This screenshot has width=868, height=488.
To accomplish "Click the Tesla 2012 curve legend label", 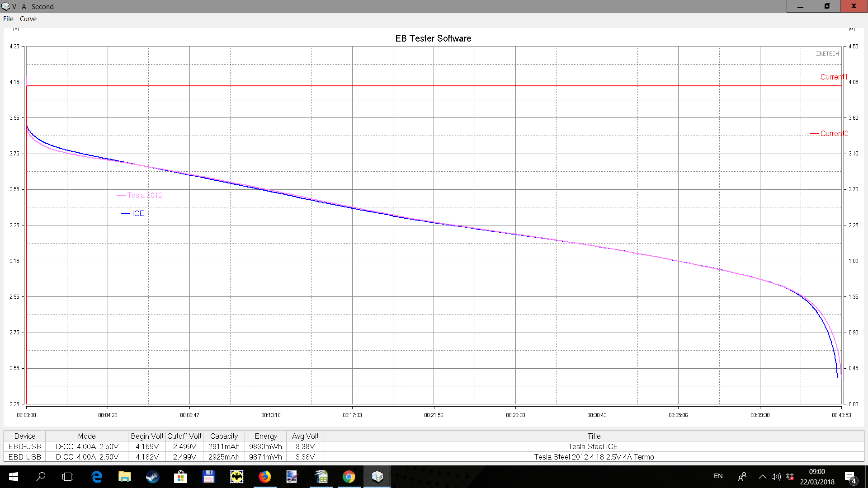I will (145, 195).
